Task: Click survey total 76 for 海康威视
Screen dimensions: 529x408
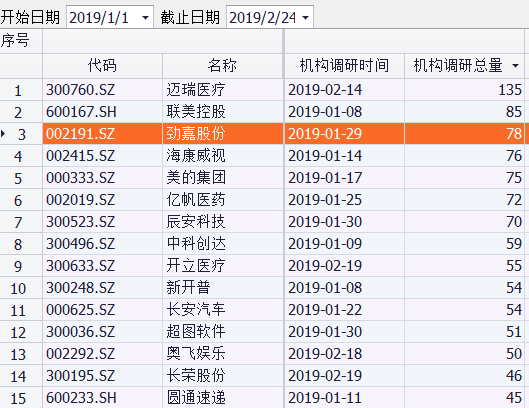Action: pyautogui.click(x=514, y=156)
